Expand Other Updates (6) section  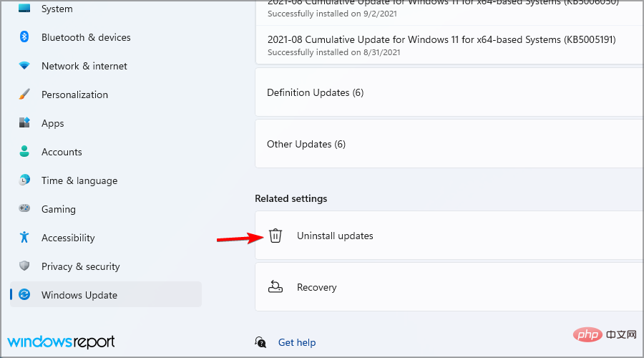tap(449, 144)
